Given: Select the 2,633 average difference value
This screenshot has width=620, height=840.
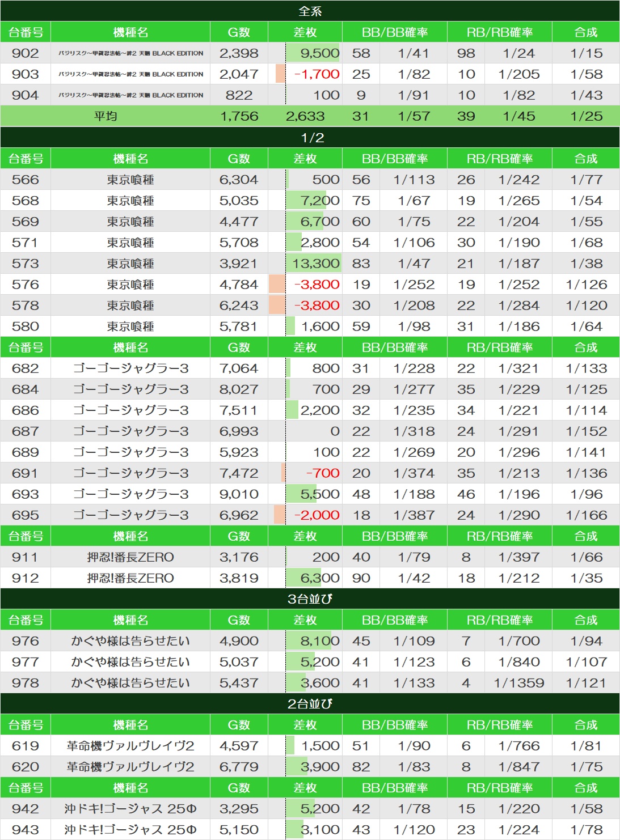Looking at the screenshot, I should click(x=305, y=116).
